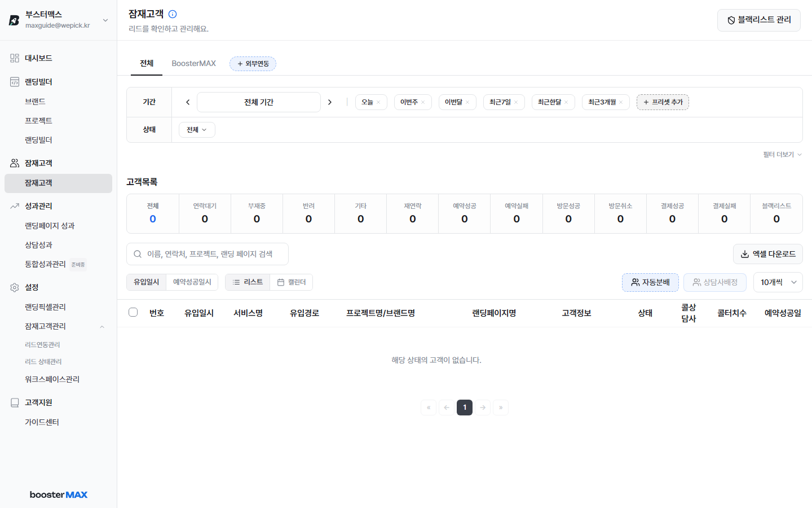Select the 블랙리스트 status card

tap(776, 214)
